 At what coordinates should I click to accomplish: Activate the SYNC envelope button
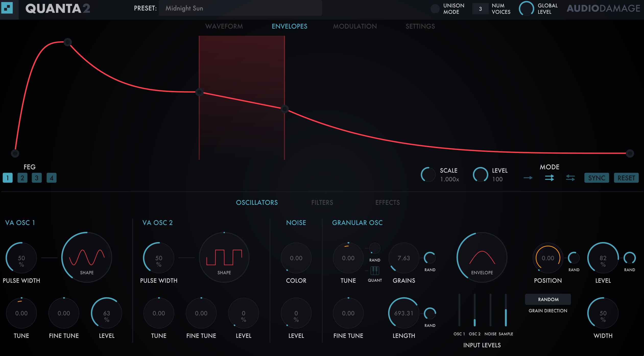coord(597,178)
